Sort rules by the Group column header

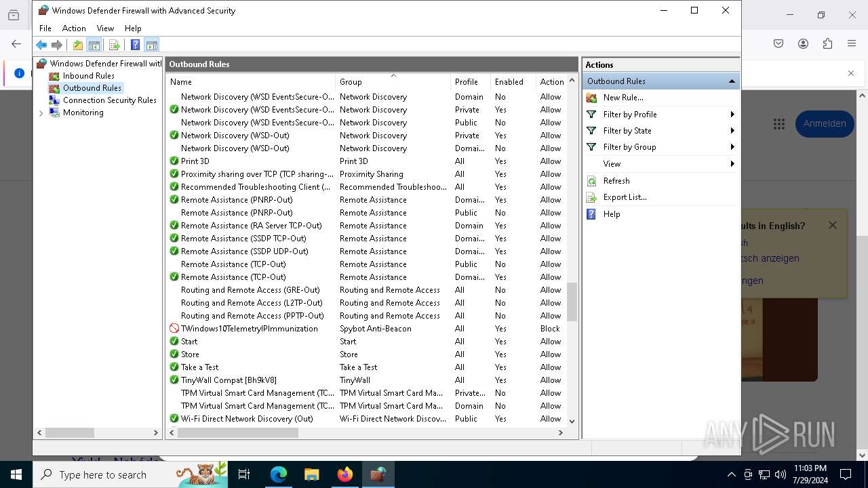(x=393, y=82)
